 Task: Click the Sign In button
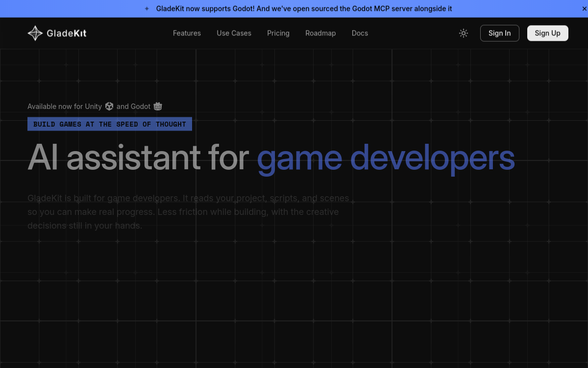tap(499, 33)
